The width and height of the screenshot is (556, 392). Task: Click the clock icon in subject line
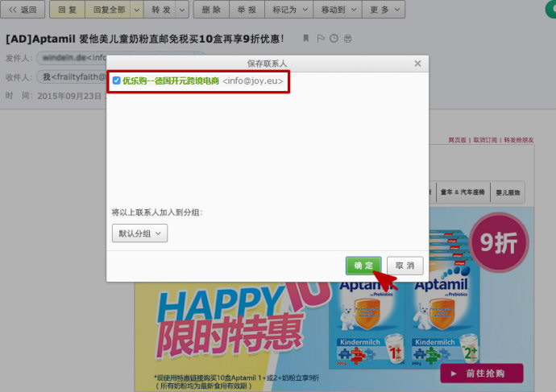point(334,39)
